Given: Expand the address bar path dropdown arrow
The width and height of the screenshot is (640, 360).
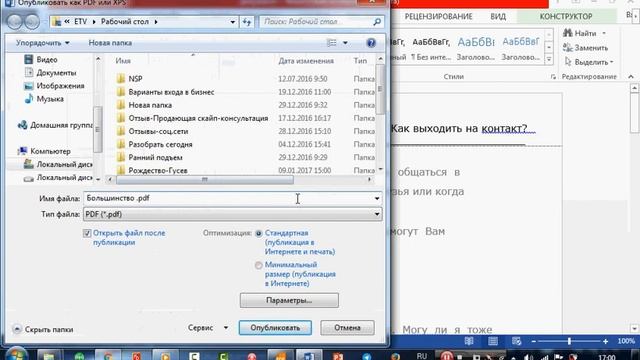Looking at the screenshot, I should pos(232,22).
